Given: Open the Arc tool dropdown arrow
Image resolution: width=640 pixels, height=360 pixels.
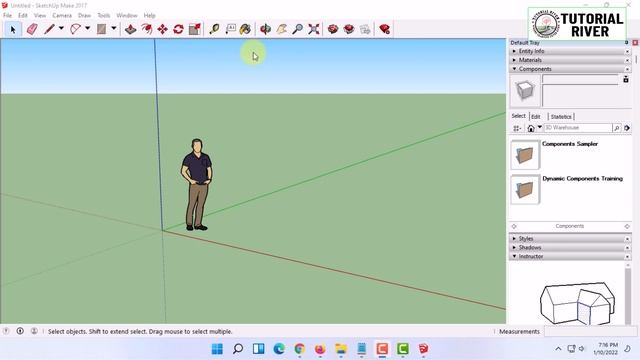Looking at the screenshot, I should tap(87, 29).
